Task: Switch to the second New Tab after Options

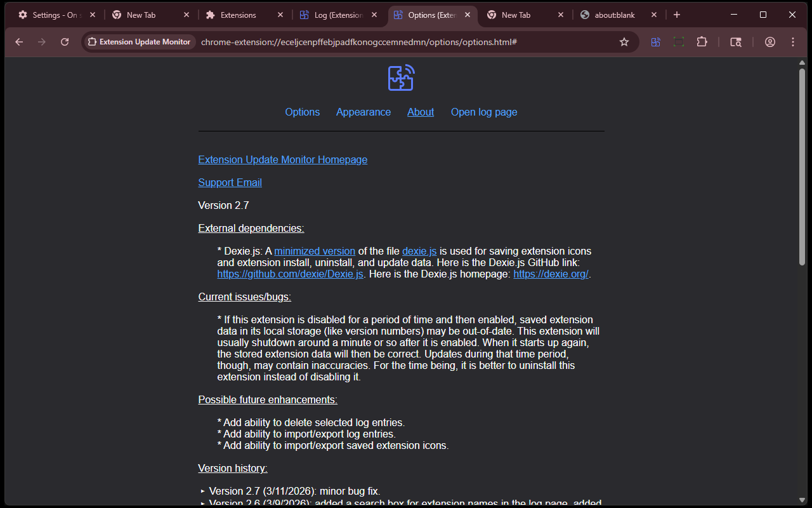Action: pyautogui.click(x=525, y=15)
